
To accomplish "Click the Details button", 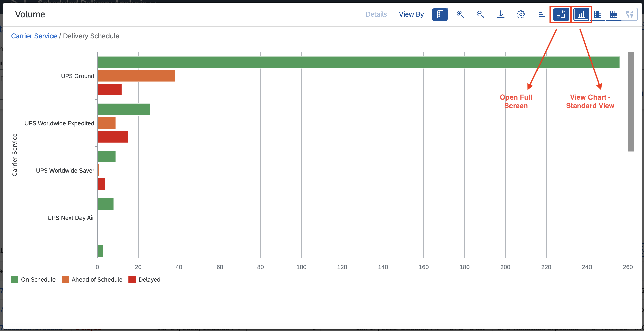I will [376, 14].
